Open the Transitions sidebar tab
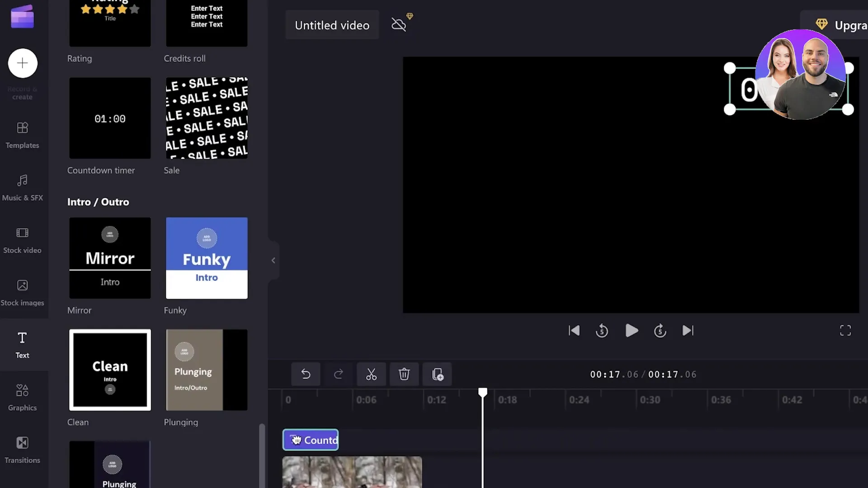The width and height of the screenshot is (868, 488). coord(22,450)
